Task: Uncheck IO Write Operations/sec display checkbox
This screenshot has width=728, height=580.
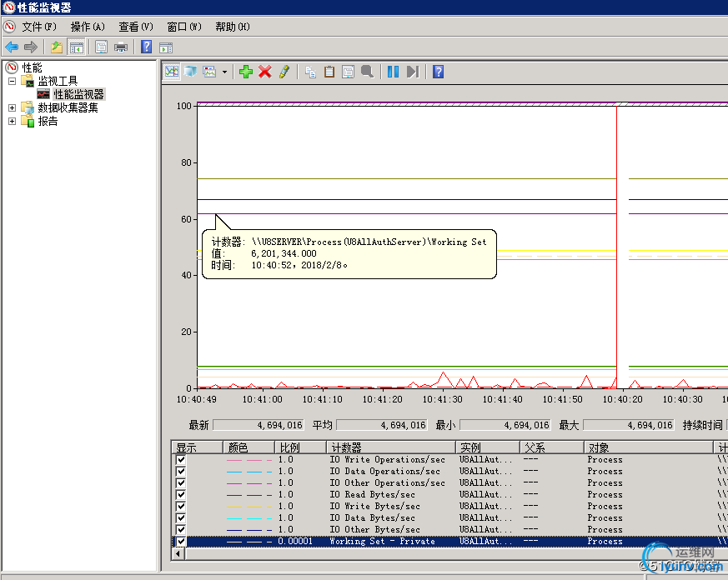Action: tap(181, 459)
